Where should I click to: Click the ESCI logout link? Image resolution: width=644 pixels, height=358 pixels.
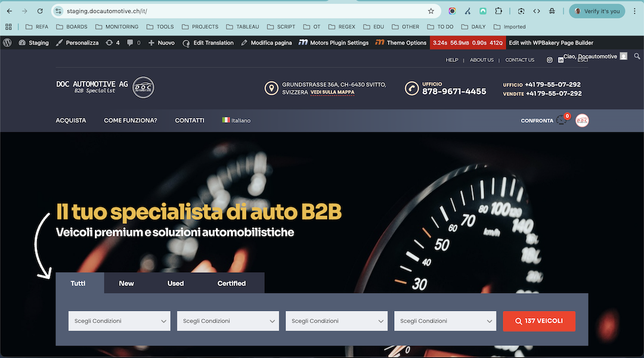pyautogui.click(x=583, y=61)
